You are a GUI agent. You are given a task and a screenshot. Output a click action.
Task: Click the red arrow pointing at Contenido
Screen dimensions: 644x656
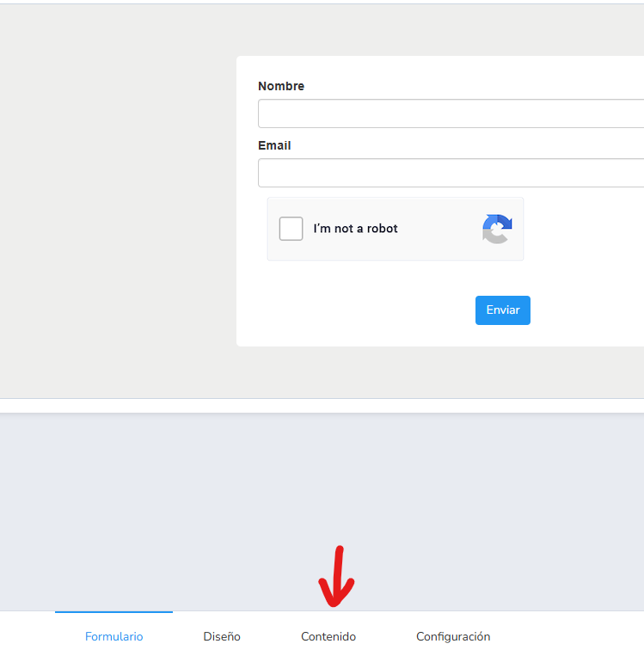(x=336, y=578)
